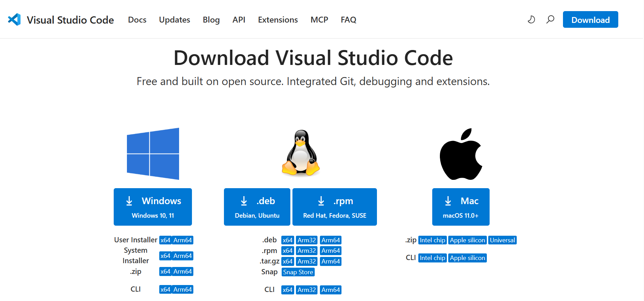Click the Apple logo image
The height and width of the screenshot is (301, 644).
tap(461, 154)
